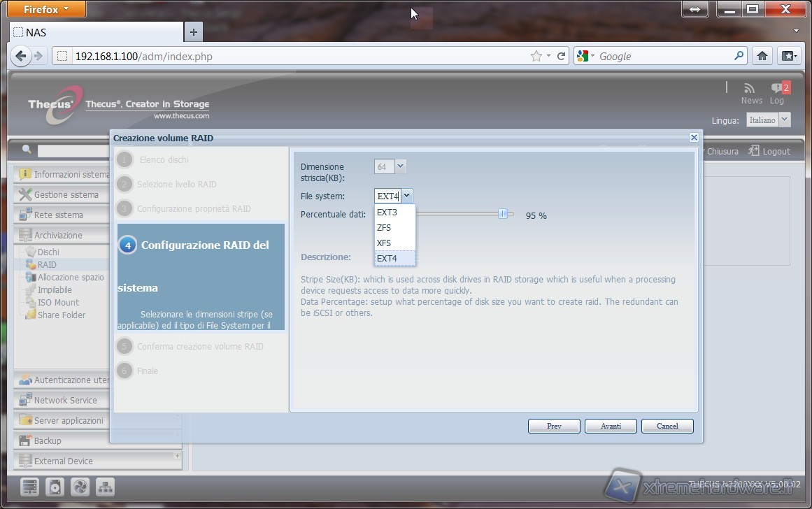Click the Google search input field
This screenshot has width=812, height=509.
tap(664, 56)
